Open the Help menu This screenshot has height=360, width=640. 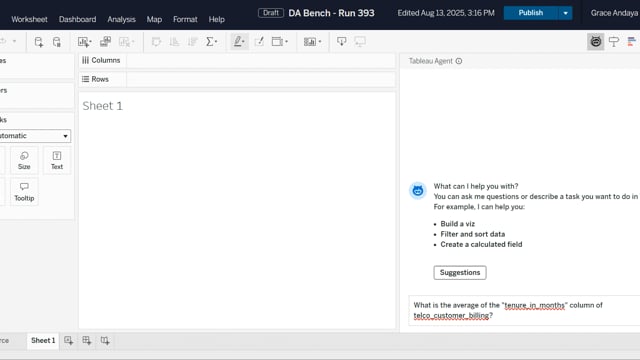[x=217, y=19]
